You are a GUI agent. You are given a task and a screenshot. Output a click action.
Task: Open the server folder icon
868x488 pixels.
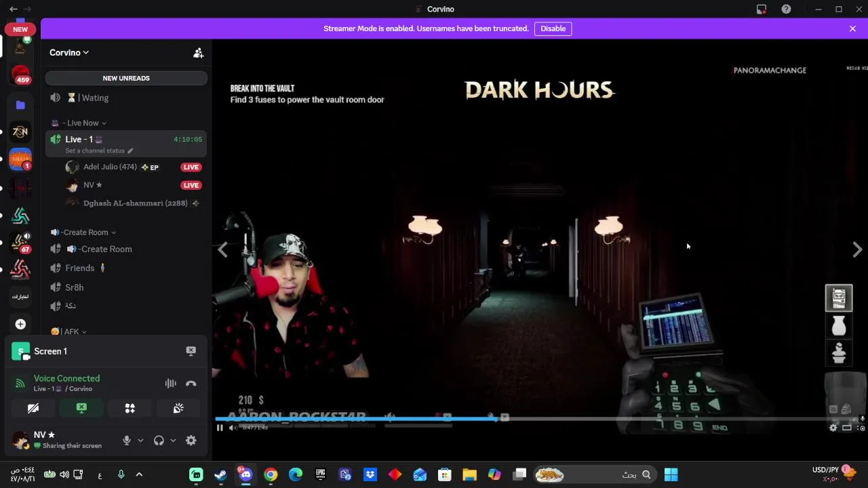pyautogui.click(x=20, y=105)
